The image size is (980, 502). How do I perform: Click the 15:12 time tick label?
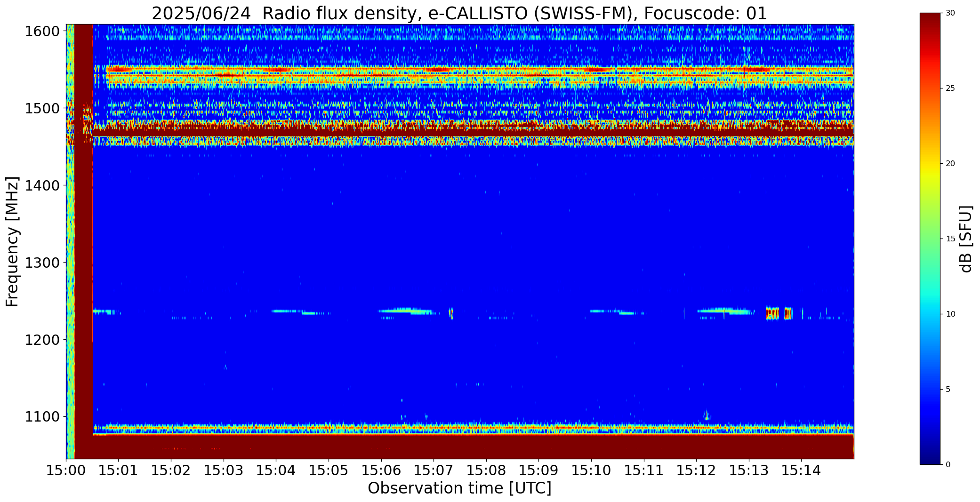[696, 470]
